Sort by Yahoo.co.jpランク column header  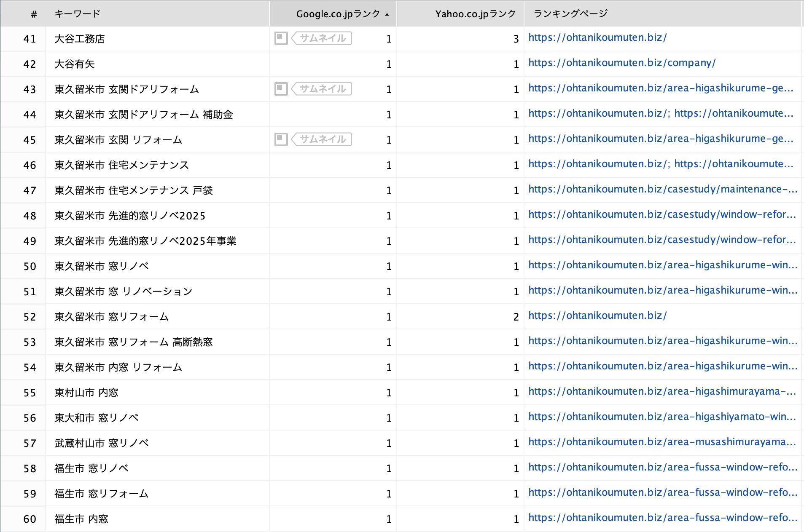(x=475, y=14)
